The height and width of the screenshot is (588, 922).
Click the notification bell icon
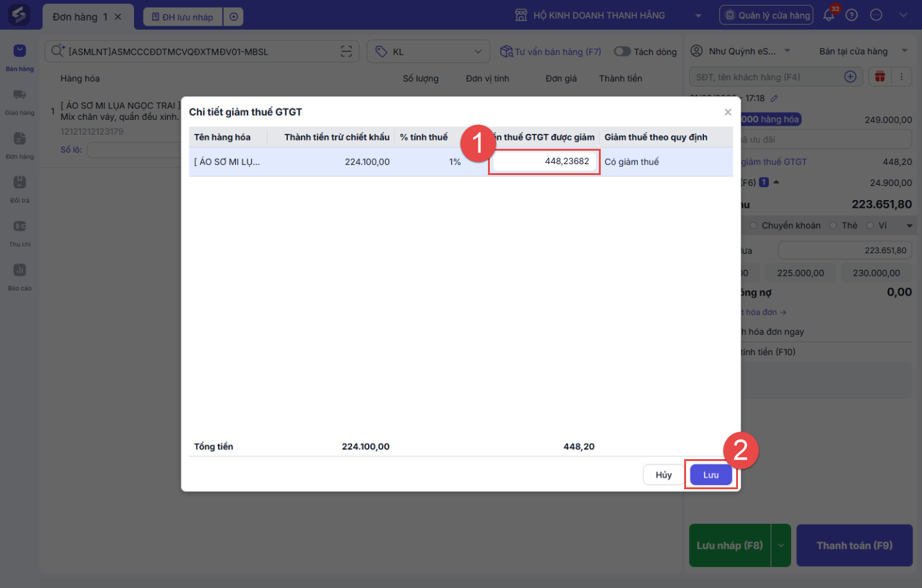(x=829, y=15)
